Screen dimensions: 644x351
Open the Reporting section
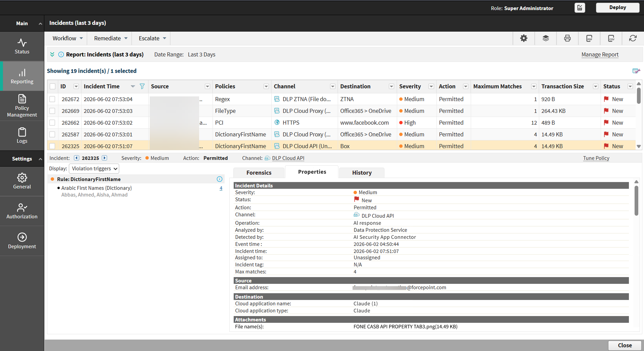pyautogui.click(x=22, y=76)
